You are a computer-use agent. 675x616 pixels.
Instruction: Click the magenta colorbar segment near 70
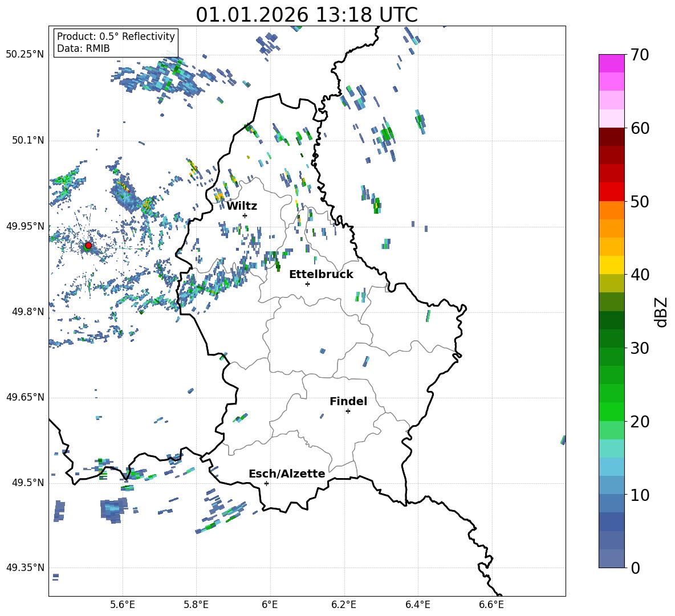pos(611,63)
